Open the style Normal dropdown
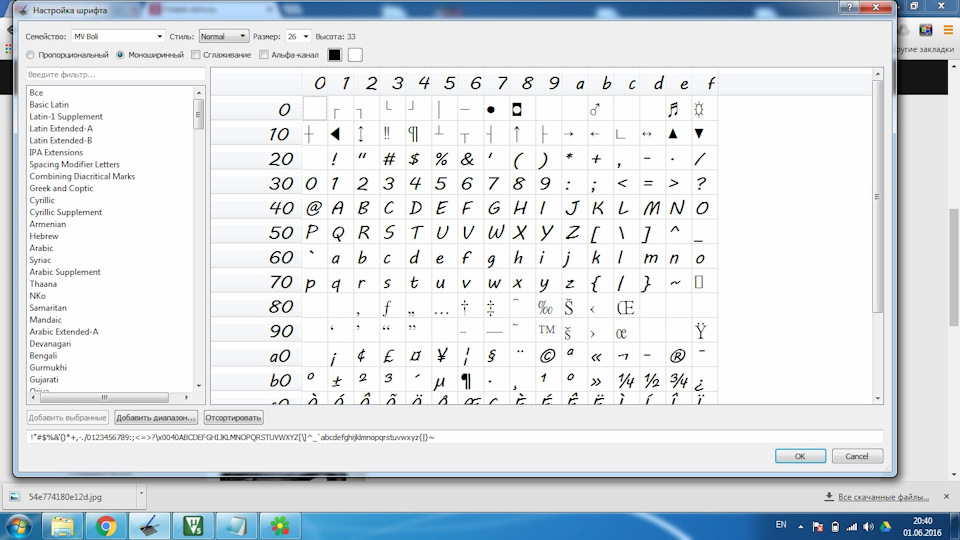This screenshot has height=540, width=960. (223, 37)
